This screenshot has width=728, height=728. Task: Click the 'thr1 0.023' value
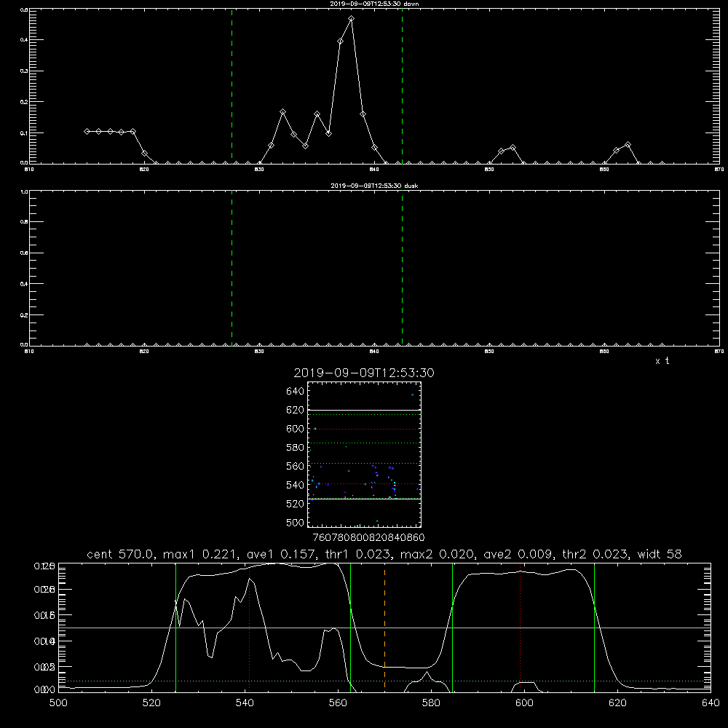pyautogui.click(x=357, y=554)
